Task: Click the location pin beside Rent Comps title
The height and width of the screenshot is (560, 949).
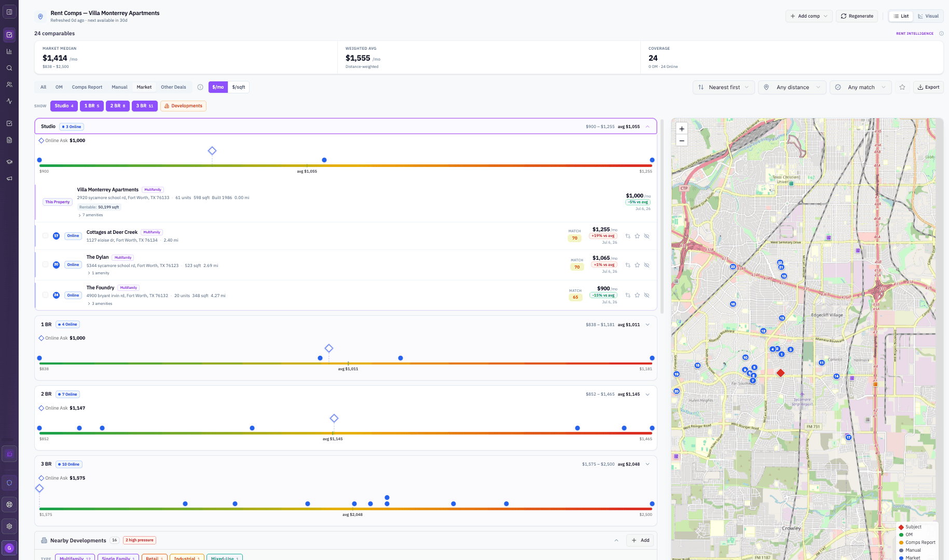Action: [40, 17]
